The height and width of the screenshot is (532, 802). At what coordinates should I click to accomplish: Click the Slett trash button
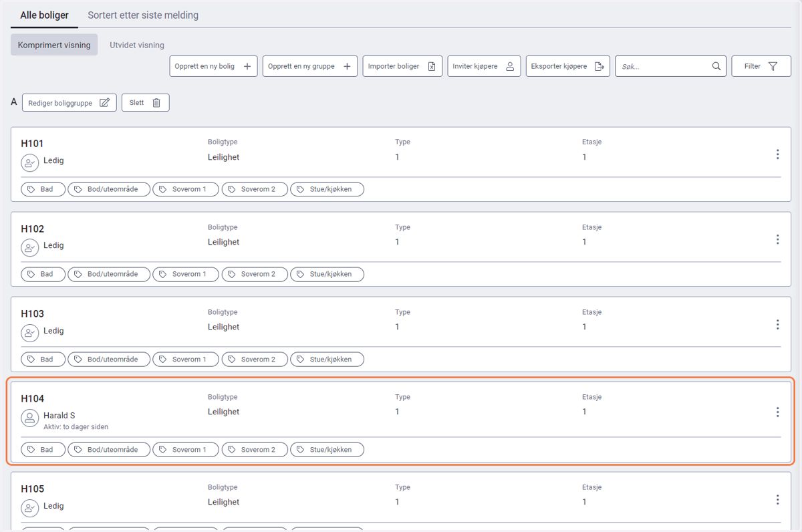click(x=145, y=103)
